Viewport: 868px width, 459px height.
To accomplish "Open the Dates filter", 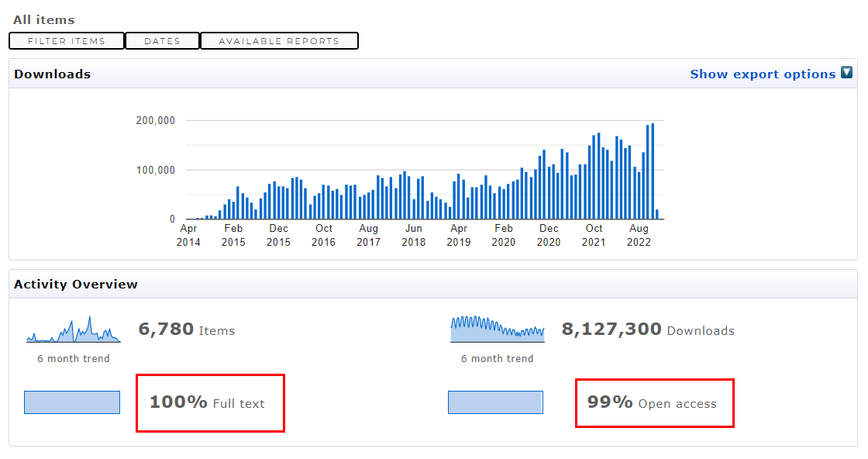I will [x=162, y=41].
